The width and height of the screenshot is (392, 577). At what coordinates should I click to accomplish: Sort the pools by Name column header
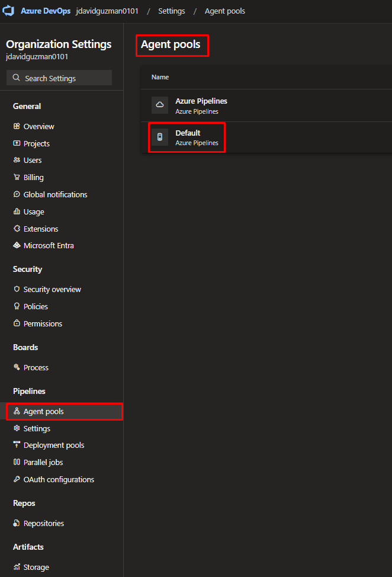(160, 77)
